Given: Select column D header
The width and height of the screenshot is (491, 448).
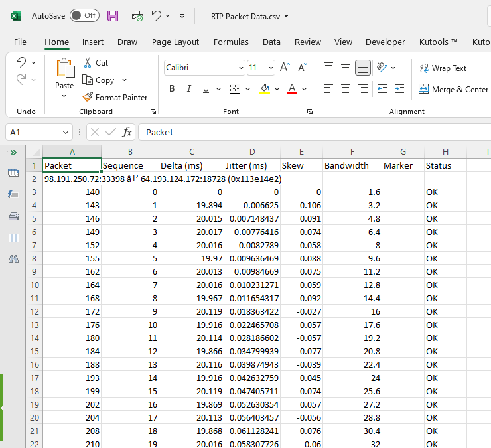Looking at the screenshot, I should (252, 152).
